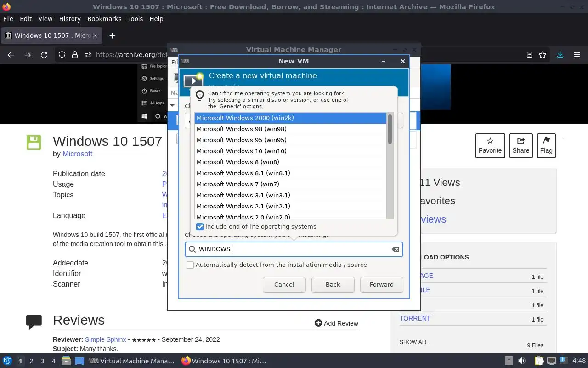
Task: Click the OS list scrollbar thumb
Action: (x=390, y=129)
